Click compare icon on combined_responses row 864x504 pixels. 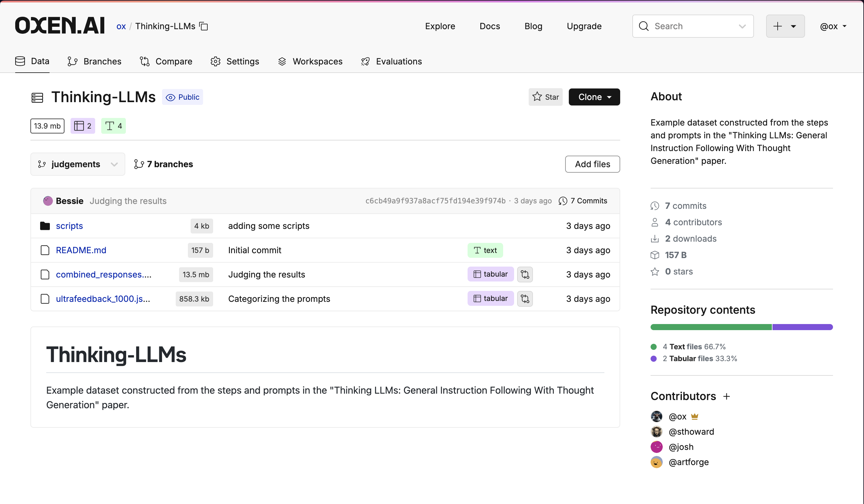pos(525,274)
